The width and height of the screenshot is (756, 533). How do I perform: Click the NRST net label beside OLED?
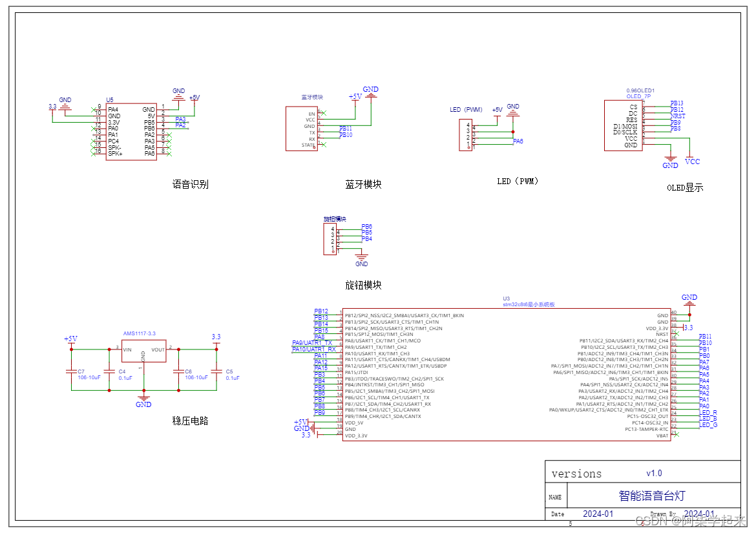click(x=677, y=116)
